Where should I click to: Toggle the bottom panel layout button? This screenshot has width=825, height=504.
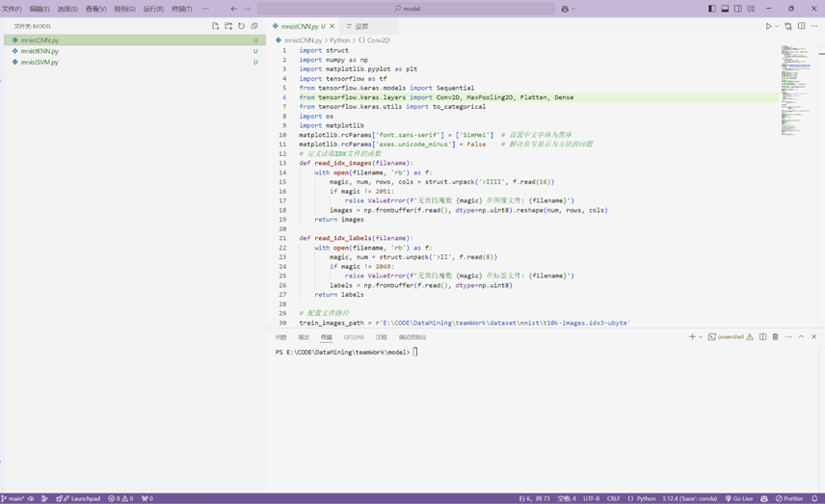pyautogui.click(x=725, y=9)
